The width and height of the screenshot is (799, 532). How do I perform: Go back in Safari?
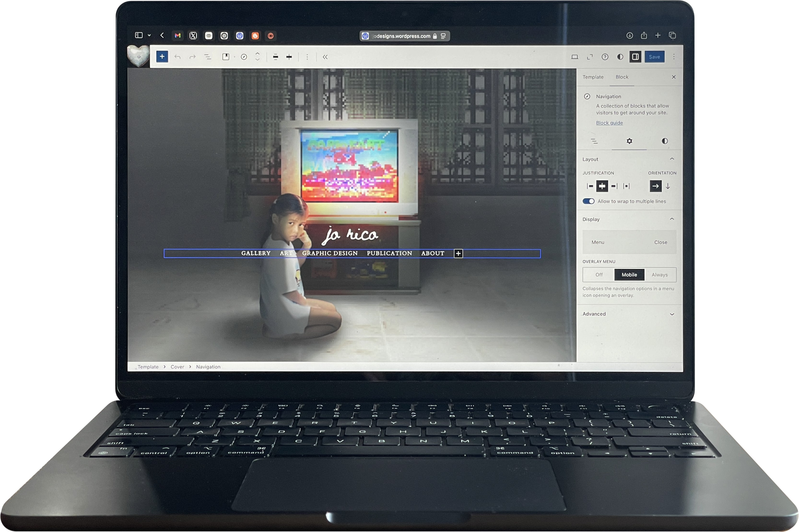162,35
